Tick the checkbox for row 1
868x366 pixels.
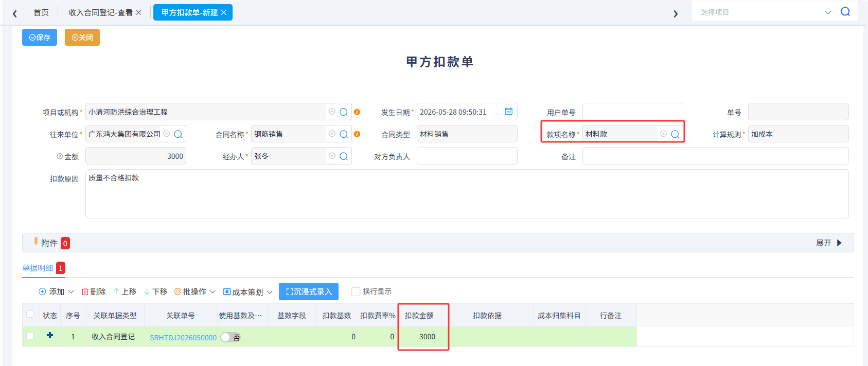(x=30, y=336)
